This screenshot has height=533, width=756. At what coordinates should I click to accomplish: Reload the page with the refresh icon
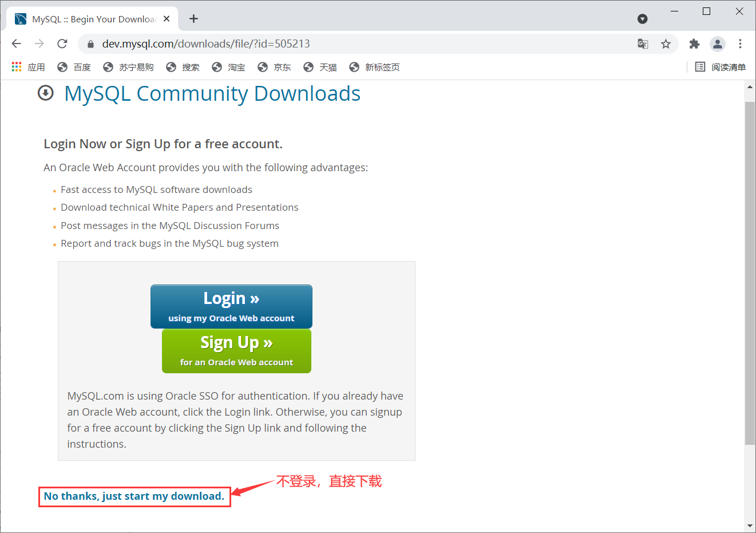(x=62, y=44)
